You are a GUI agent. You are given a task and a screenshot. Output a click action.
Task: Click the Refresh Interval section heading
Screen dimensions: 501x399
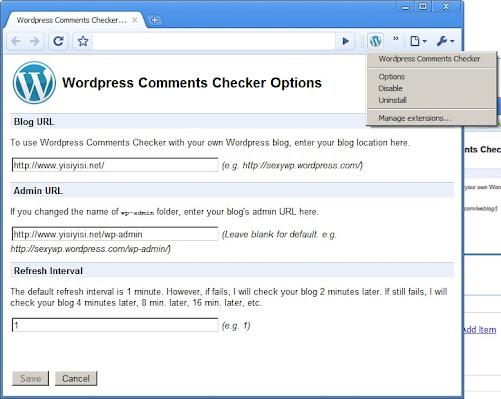tap(48, 271)
